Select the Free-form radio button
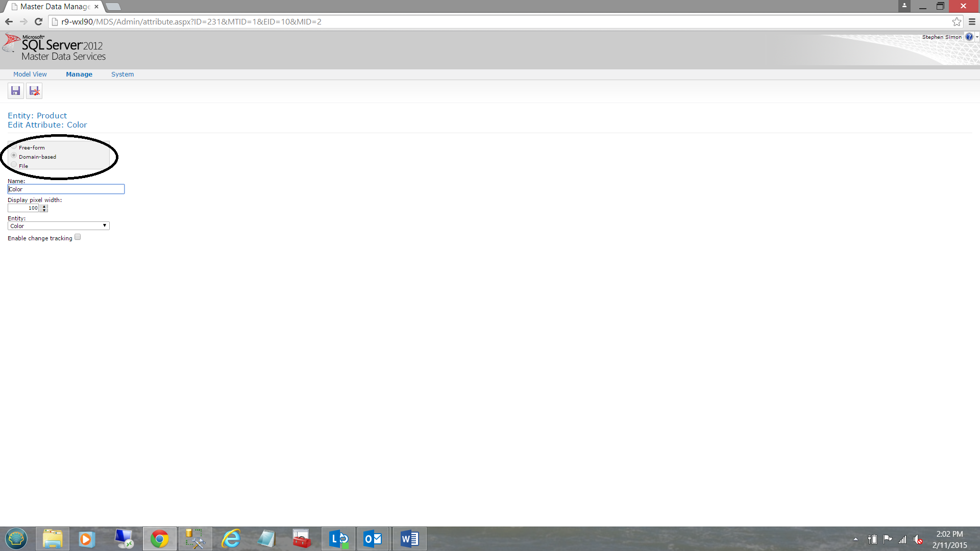The height and width of the screenshot is (551, 980). point(14,147)
